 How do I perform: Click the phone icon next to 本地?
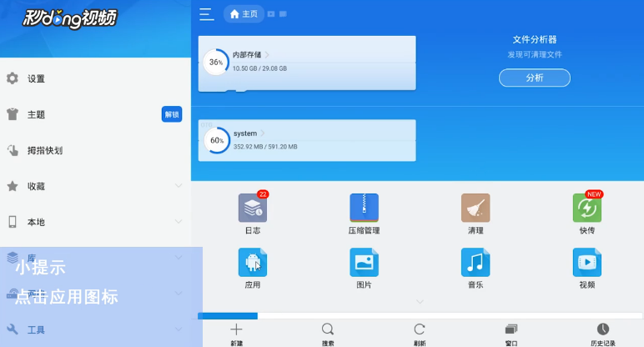point(13,222)
